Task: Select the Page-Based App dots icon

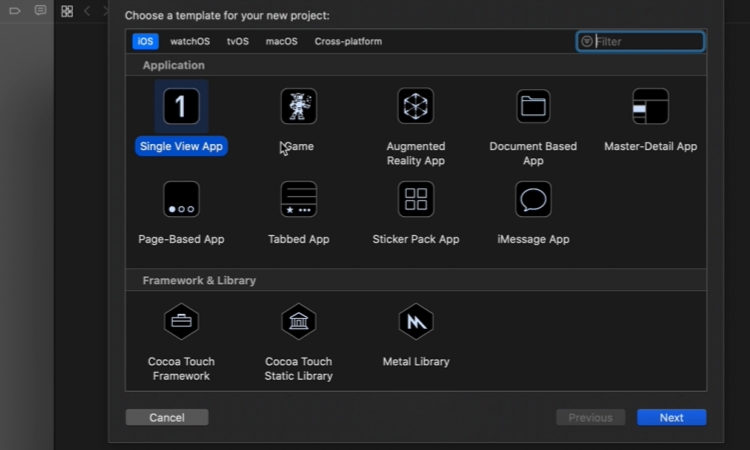Action: tap(181, 199)
